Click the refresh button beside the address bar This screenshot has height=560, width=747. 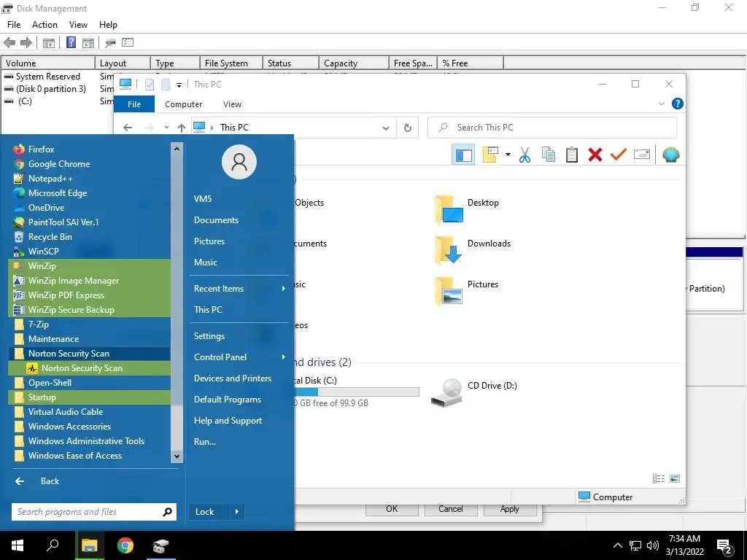tap(407, 128)
